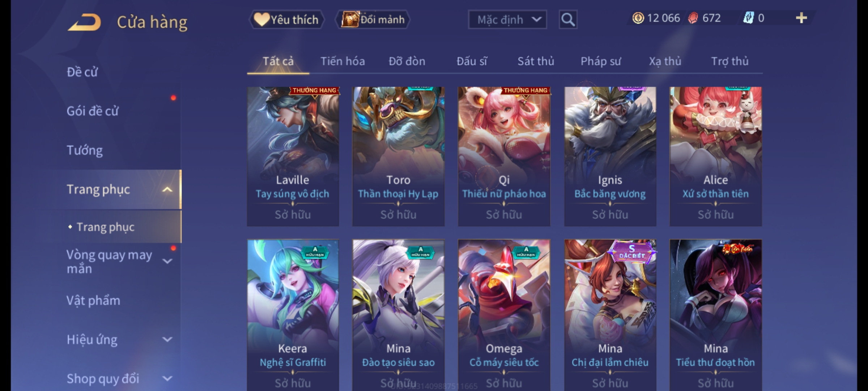This screenshot has width=868, height=391.
Task: Select the Pháp sư tab
Action: click(x=600, y=61)
